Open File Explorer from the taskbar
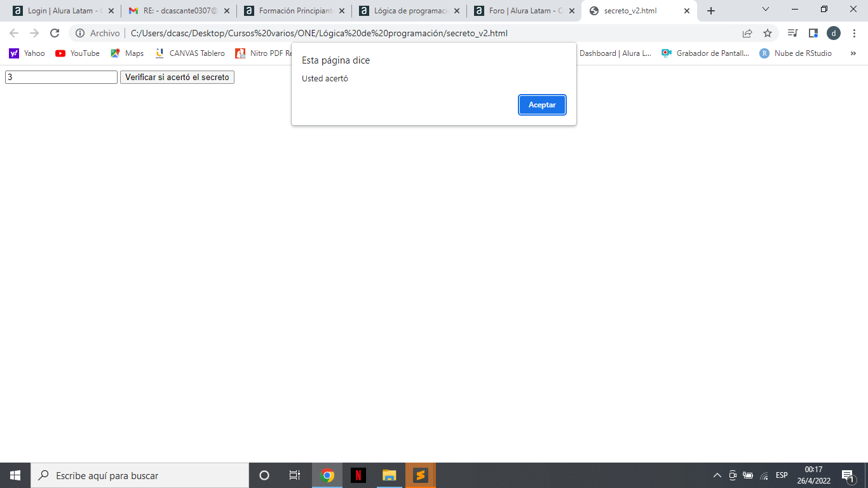 point(390,475)
